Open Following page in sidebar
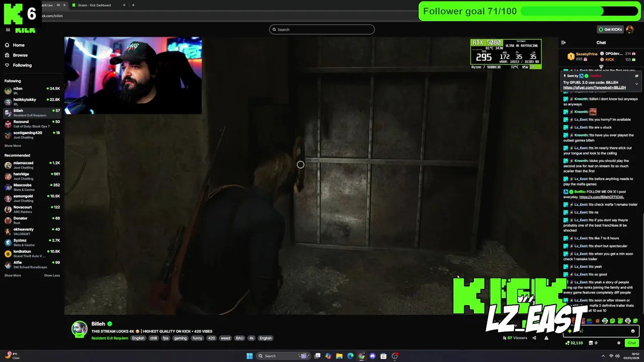This screenshot has width=644, height=362. [x=22, y=65]
